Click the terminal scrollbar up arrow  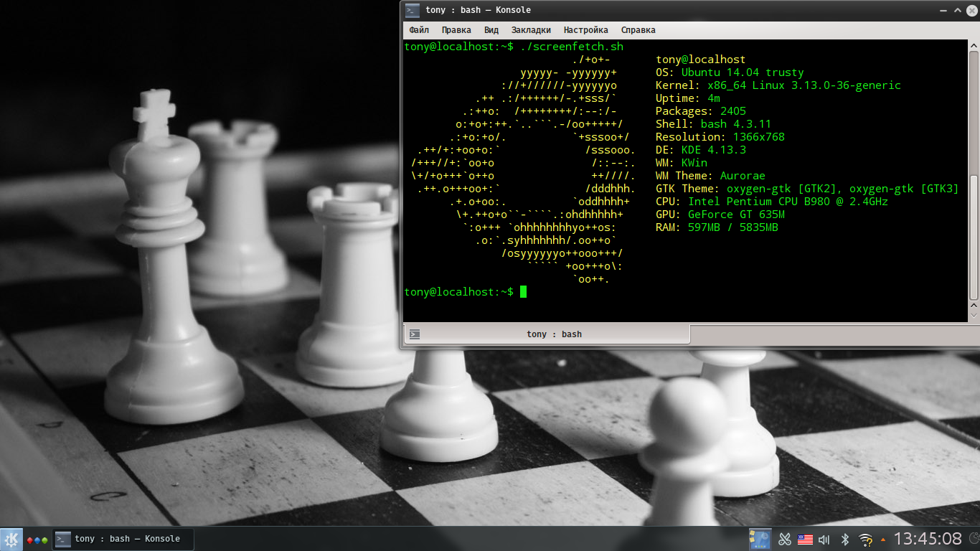tap(974, 45)
